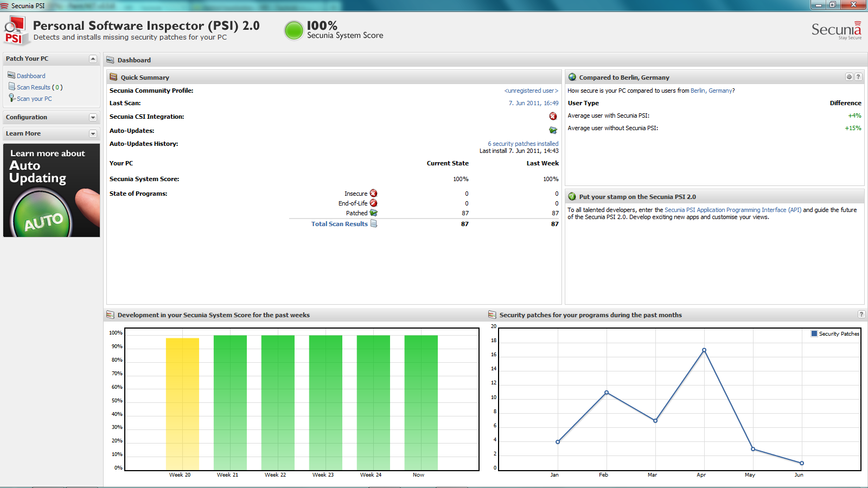The image size is (868, 488).
Task: Click the +15% difference value
Action: [x=853, y=128]
